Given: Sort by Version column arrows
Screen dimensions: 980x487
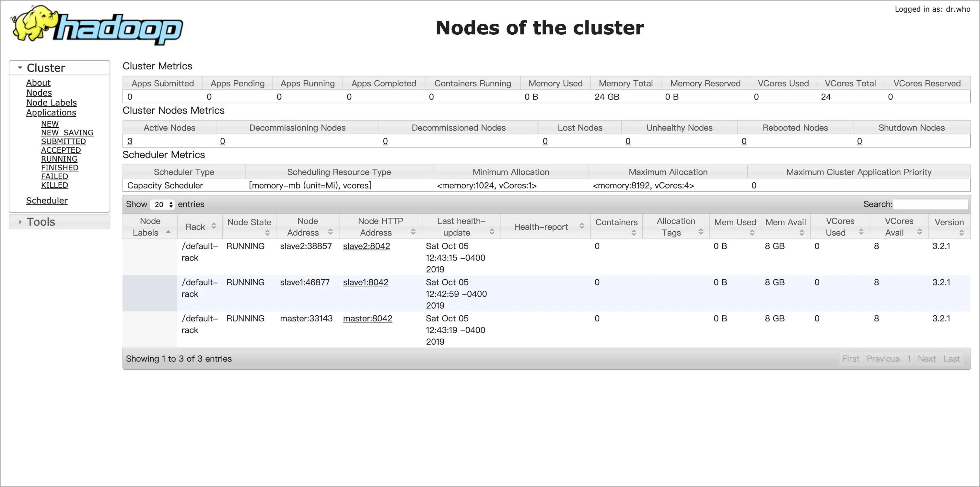Looking at the screenshot, I should click(x=961, y=232).
